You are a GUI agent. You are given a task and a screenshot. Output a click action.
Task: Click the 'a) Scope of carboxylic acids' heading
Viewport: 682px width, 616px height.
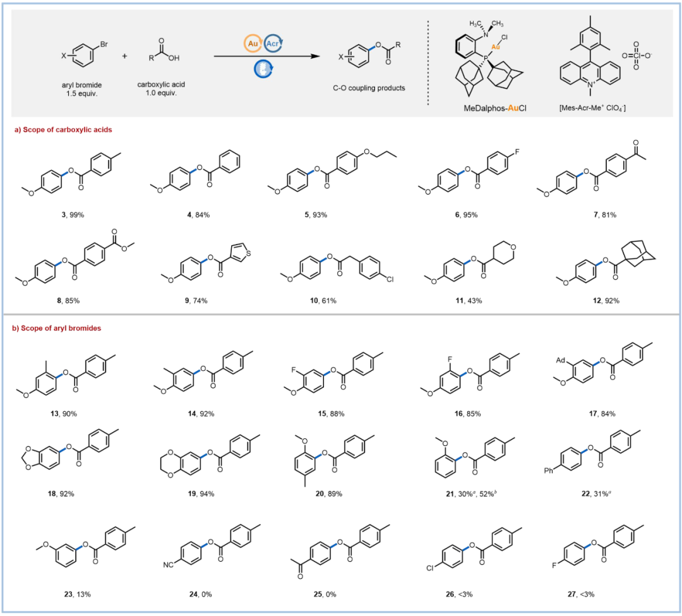click(x=63, y=130)
